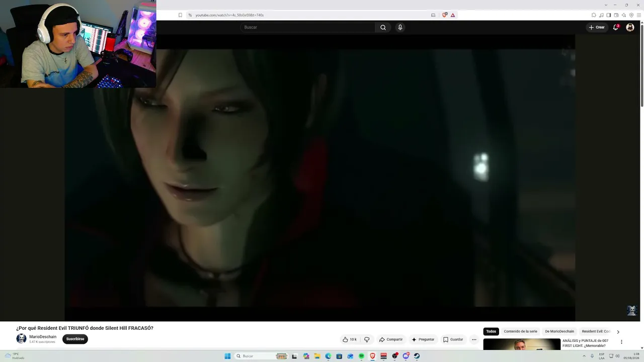Open ANÁLISIS y PUNTAJE de 007 video title

[585, 343]
